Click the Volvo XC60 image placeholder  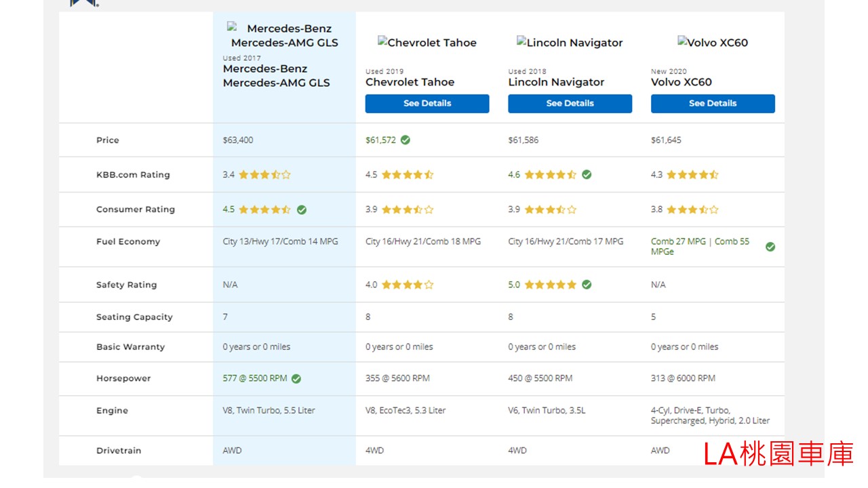[713, 43]
